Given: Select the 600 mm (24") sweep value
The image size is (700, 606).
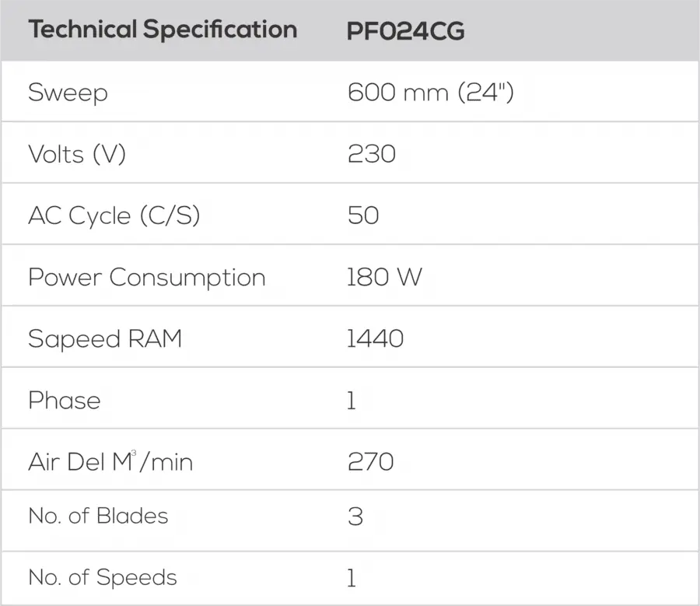Looking at the screenshot, I should tap(430, 93).
